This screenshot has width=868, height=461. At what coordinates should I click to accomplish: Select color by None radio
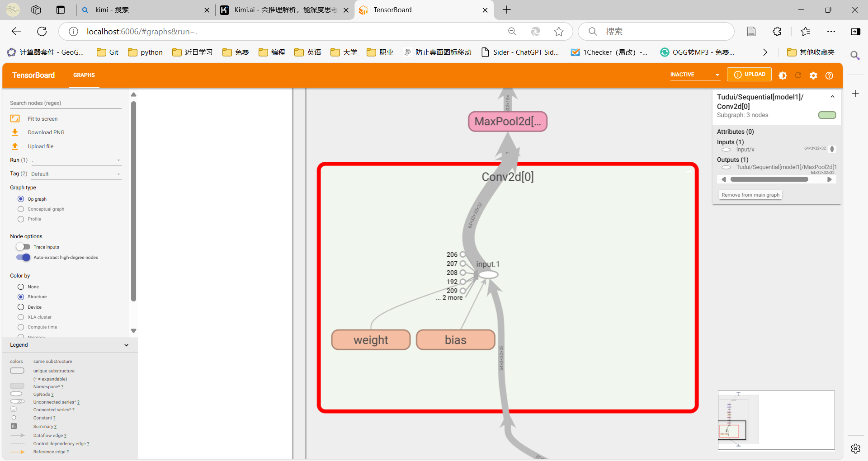point(21,287)
